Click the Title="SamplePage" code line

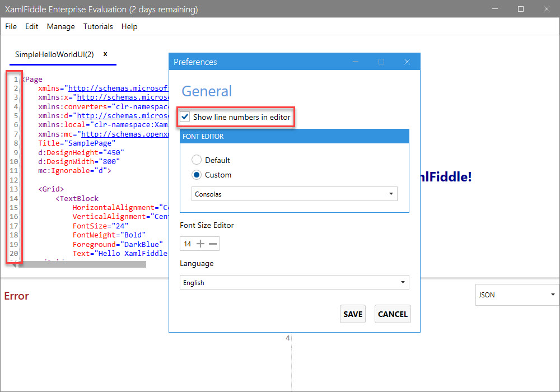77,143
